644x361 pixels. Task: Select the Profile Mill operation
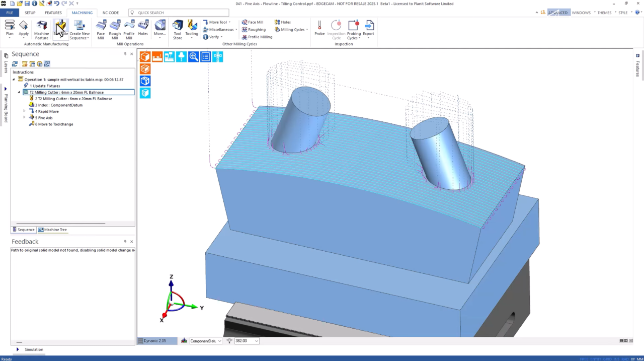pos(129,29)
